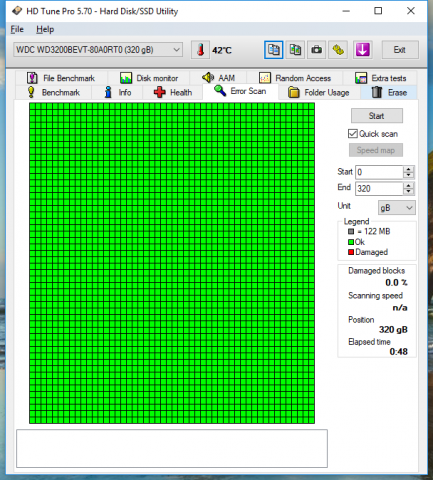The height and width of the screenshot is (480, 433).
Task: Open the Unit gB dropdown
Action: click(x=397, y=208)
